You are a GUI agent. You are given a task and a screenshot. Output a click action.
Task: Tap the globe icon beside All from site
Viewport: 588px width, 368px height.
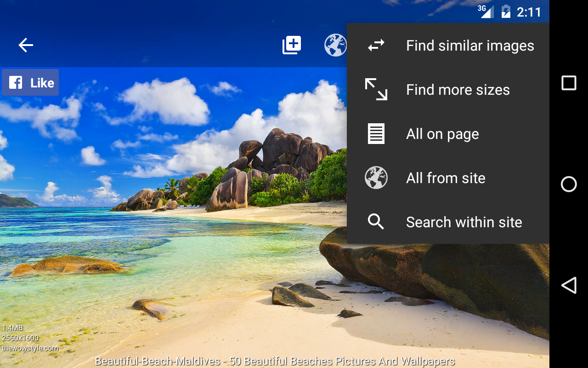376,178
